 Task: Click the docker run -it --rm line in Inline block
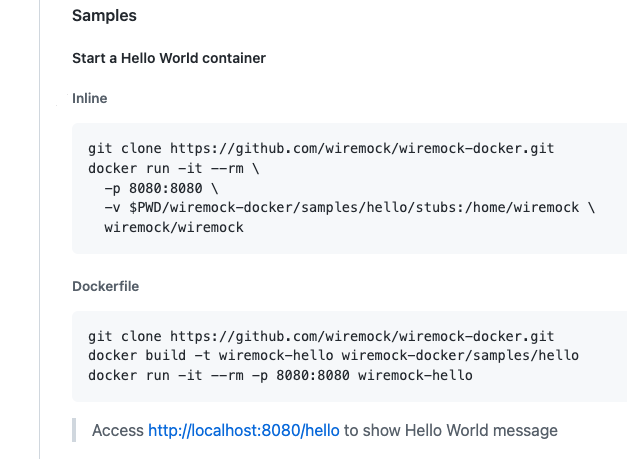tap(174, 168)
